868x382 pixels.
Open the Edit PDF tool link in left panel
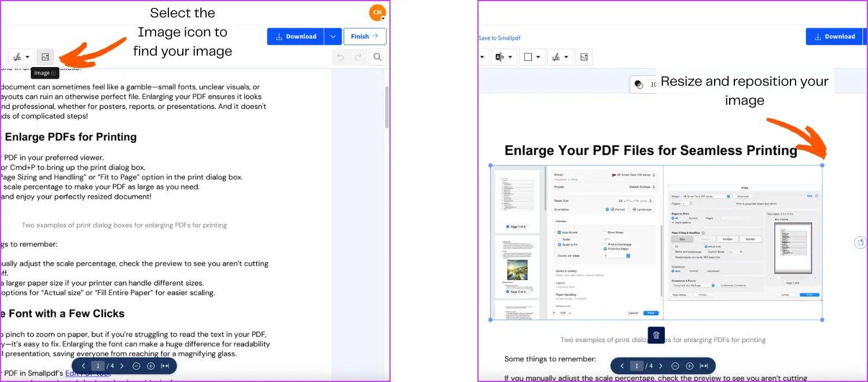coord(89,373)
